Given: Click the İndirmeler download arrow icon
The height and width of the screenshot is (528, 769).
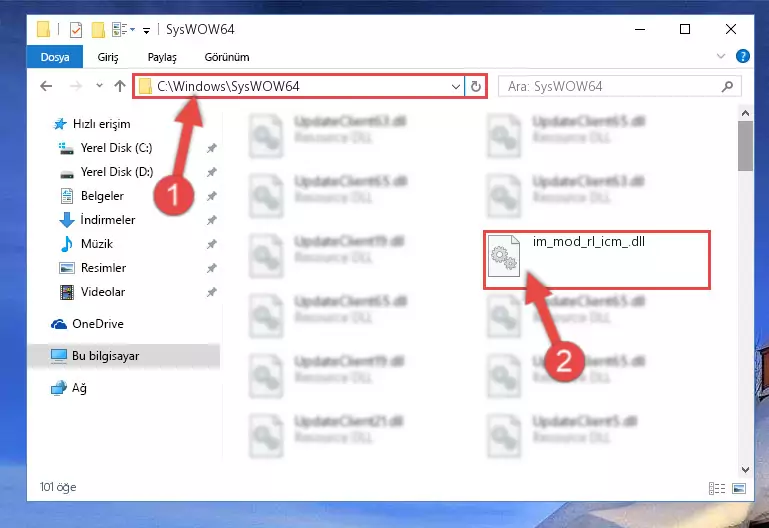Looking at the screenshot, I should (x=67, y=220).
